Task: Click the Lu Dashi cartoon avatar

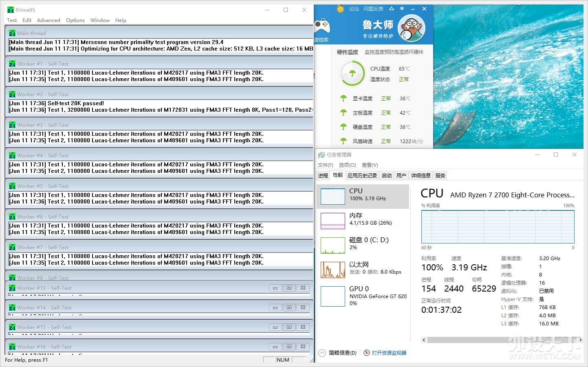Action: pos(411,28)
